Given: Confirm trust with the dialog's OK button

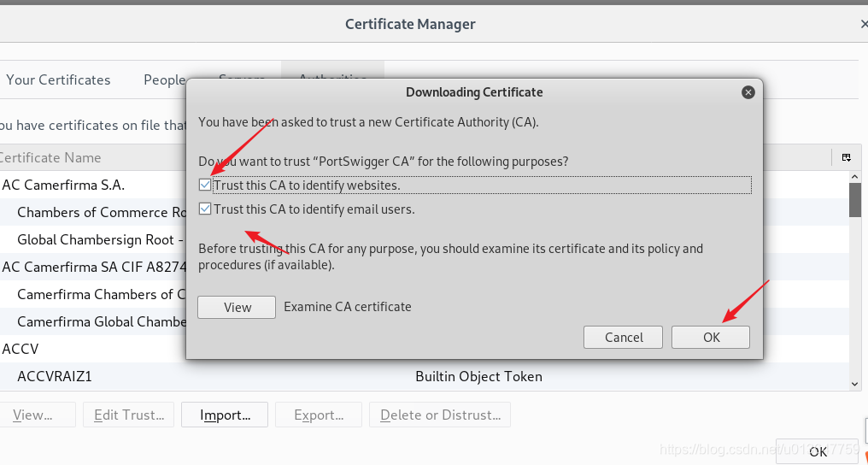Looking at the screenshot, I should (711, 337).
